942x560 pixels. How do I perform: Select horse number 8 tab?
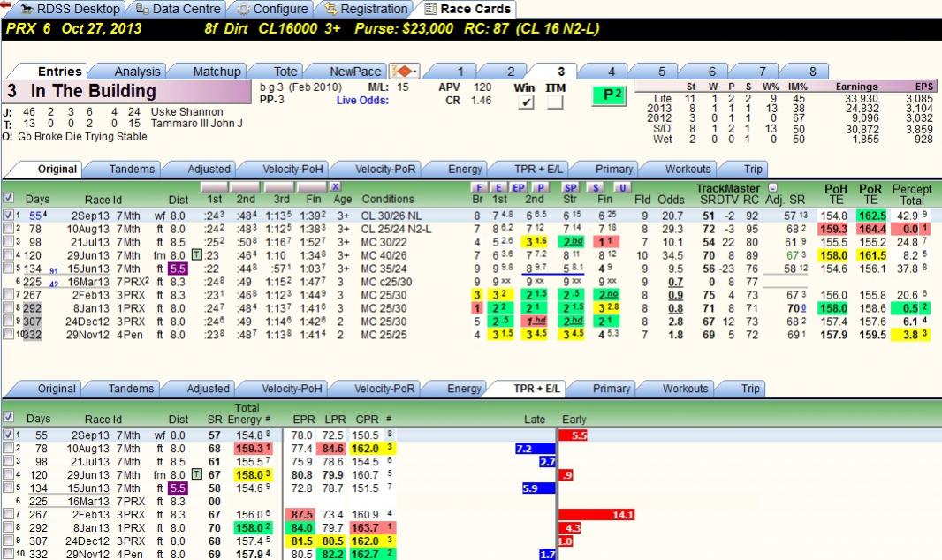[812, 72]
